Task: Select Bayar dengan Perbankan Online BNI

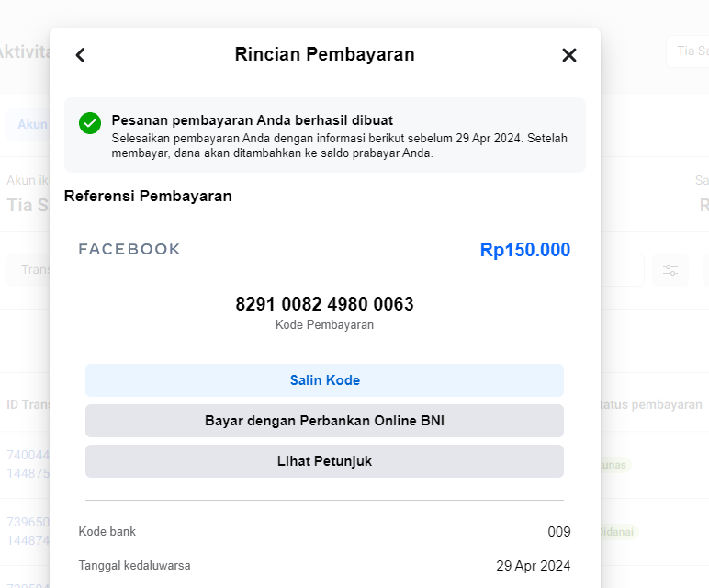Action: pyautogui.click(x=325, y=421)
